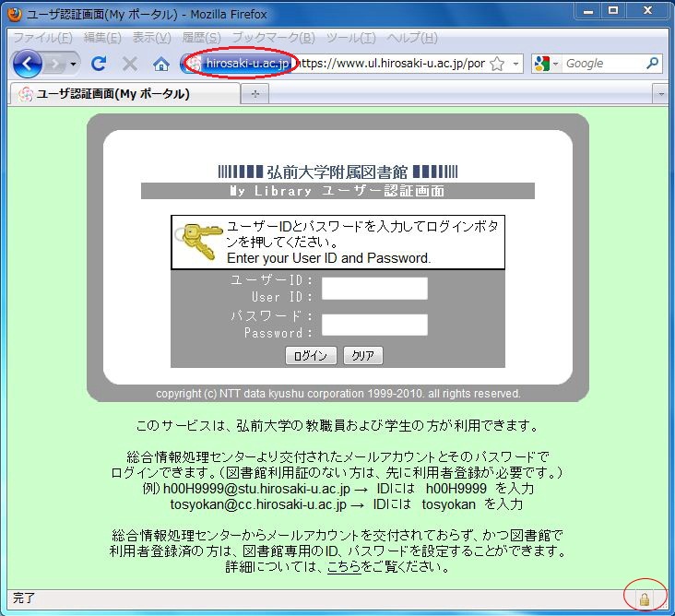Screen dimensions: 675x616
Task: Click the こちら link for details
Action: click(343, 567)
